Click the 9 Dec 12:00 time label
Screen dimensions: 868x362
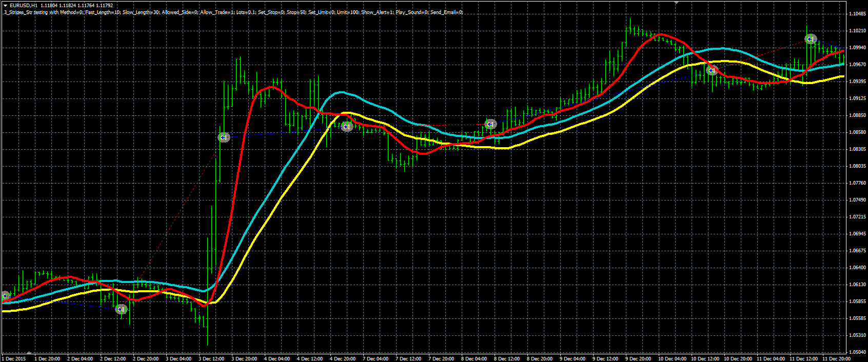605,358
